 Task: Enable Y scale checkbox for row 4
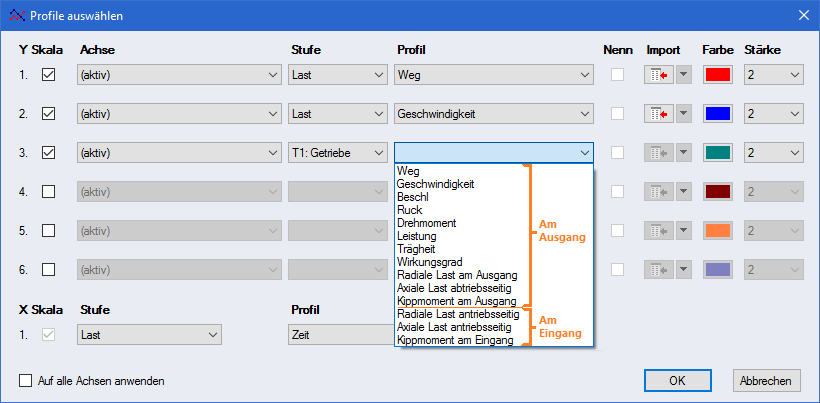tap(49, 191)
